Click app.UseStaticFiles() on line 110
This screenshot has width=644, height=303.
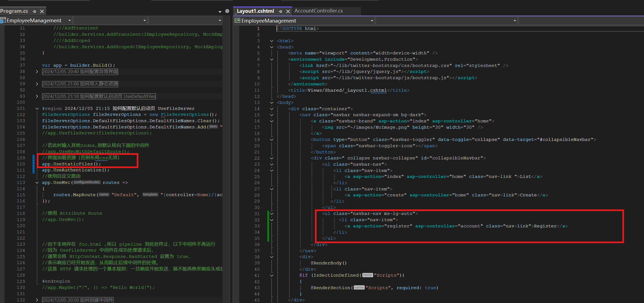71,164
